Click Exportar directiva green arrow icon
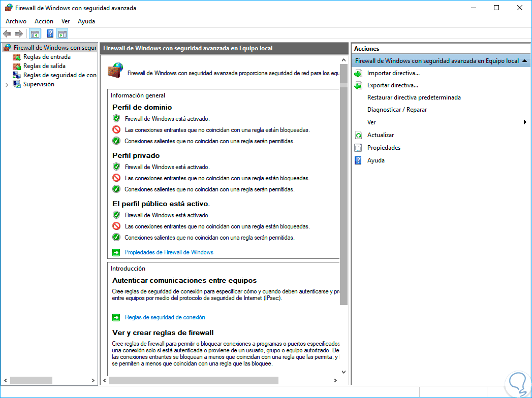 coord(358,85)
